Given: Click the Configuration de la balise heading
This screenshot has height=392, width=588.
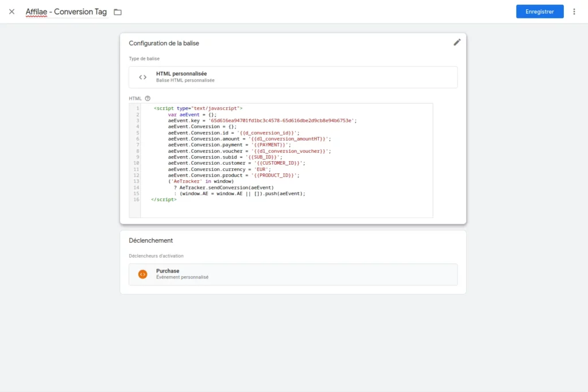Looking at the screenshot, I should coord(164,43).
